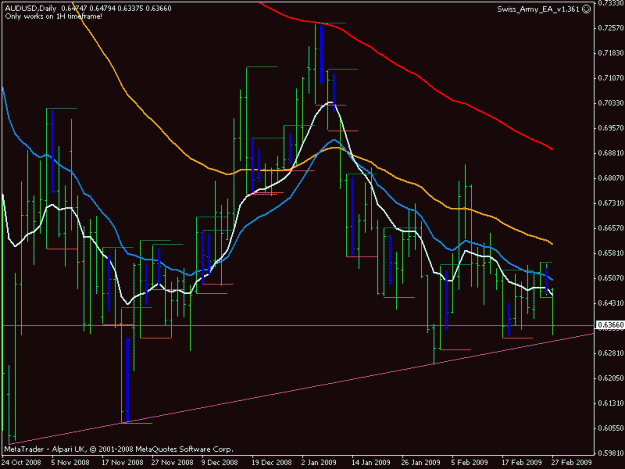Click the 0.67310 price scale value
The height and width of the screenshot is (469, 625).
[611, 203]
